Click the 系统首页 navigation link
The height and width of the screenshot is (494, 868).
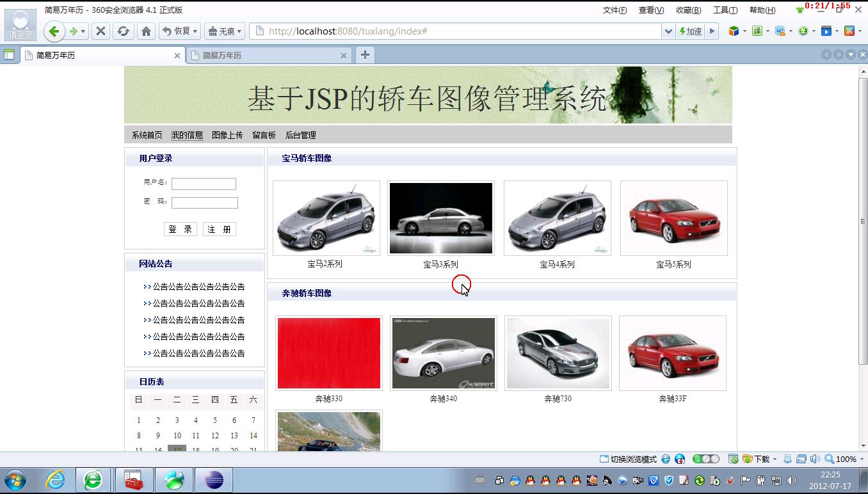(x=147, y=135)
